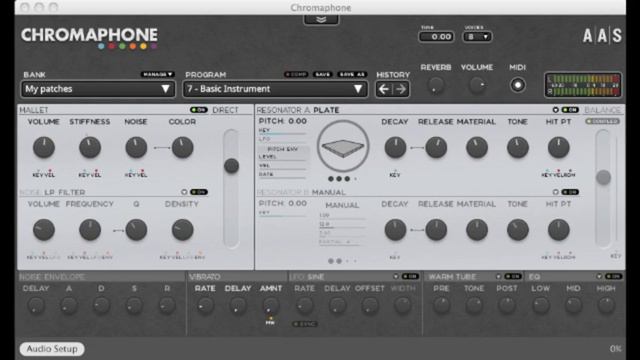This screenshot has height=360, width=640.
Task: Toggle the LFO Sync switch
Action: point(305,324)
